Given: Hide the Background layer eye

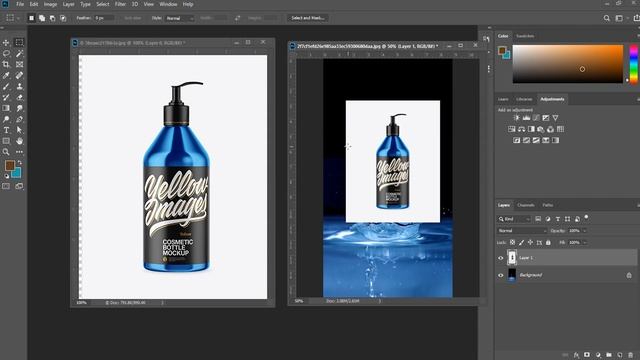Looking at the screenshot, I should coord(501,275).
